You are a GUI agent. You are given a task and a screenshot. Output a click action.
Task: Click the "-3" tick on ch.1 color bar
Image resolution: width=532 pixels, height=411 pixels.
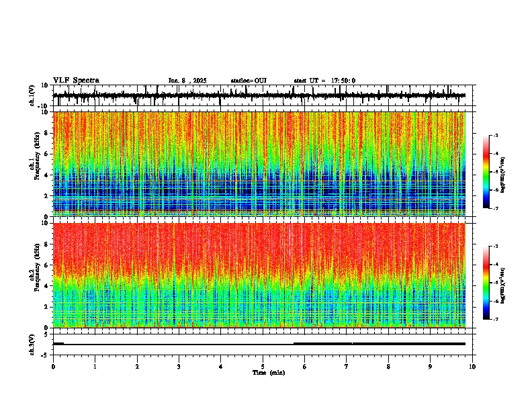tap(495, 135)
